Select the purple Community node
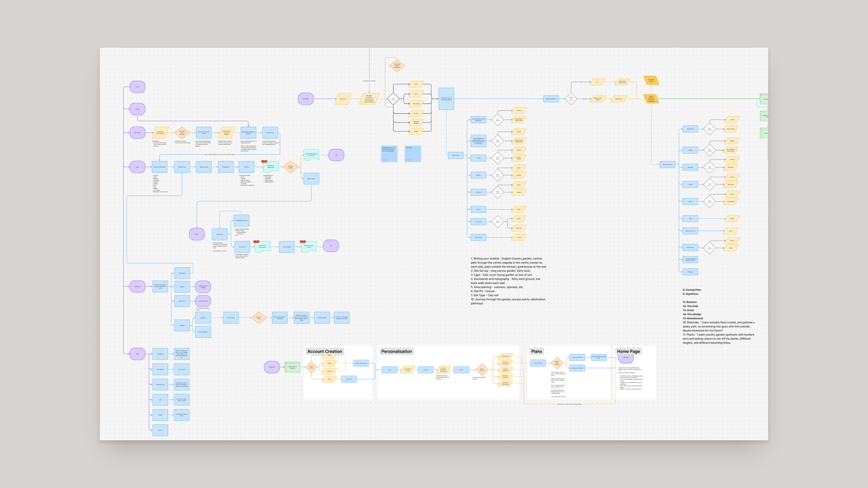Screen dimensions: 868x488 [137, 286]
